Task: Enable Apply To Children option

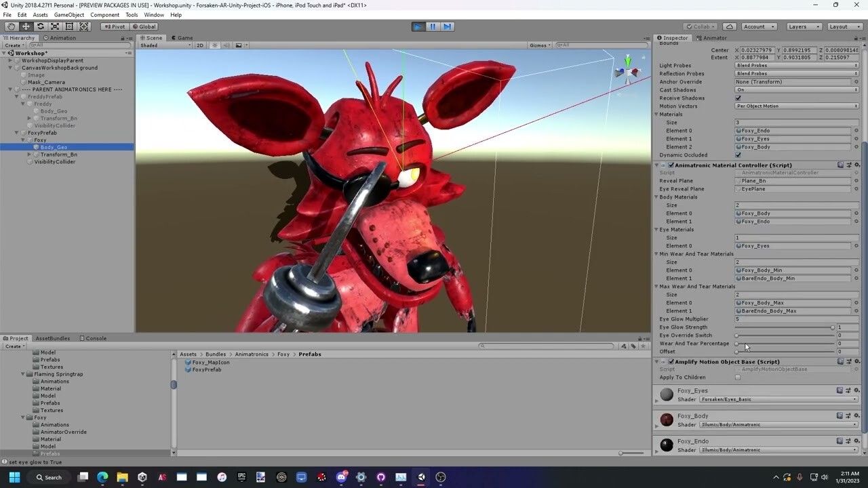Action: tap(738, 377)
